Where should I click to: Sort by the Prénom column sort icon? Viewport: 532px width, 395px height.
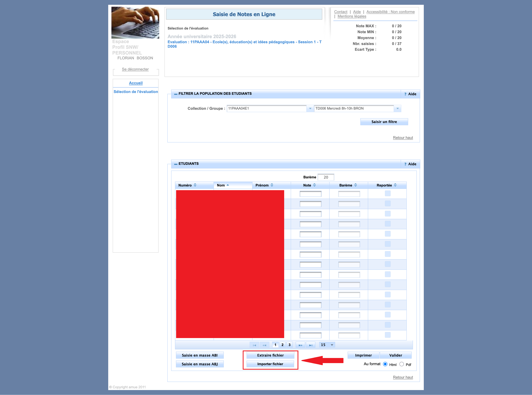coord(272,185)
